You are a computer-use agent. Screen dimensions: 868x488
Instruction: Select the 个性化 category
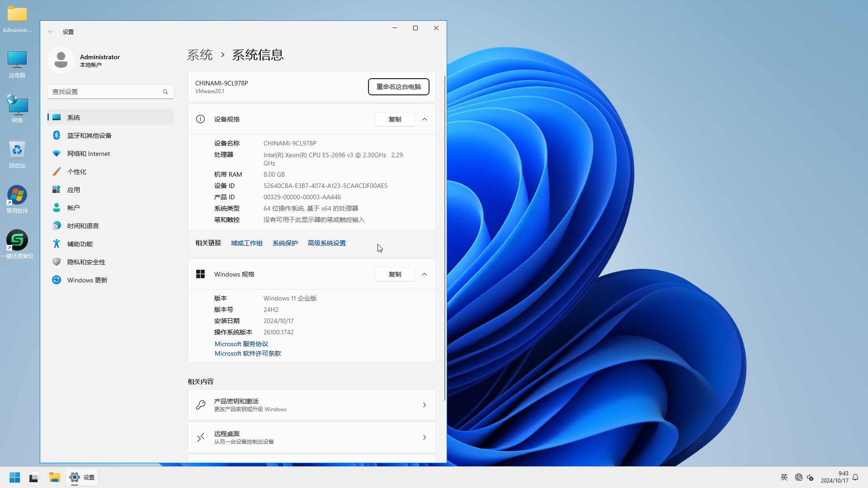111,172
